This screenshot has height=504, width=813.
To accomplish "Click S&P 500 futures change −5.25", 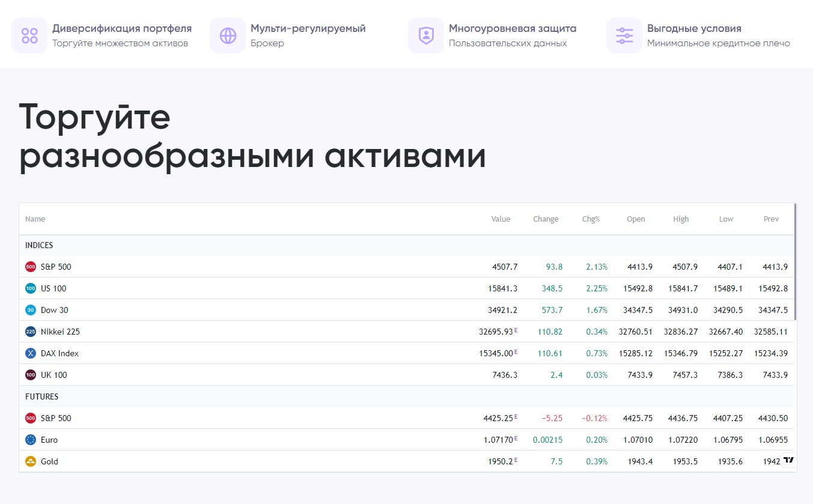I will (x=552, y=418).
